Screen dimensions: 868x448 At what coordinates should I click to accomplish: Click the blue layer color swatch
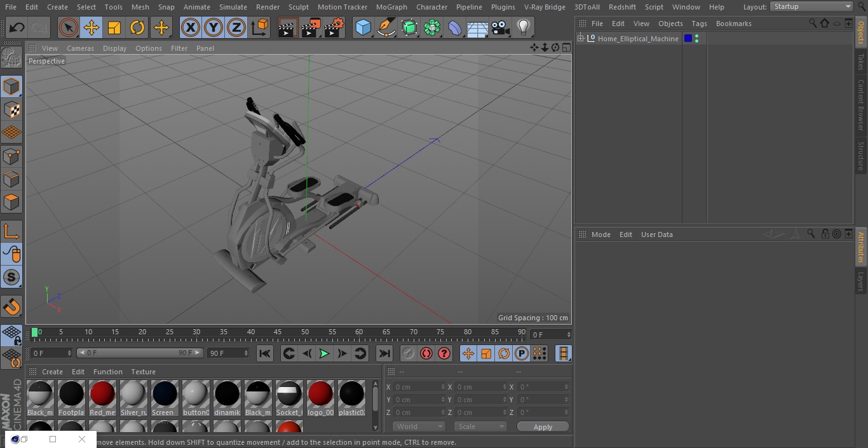tap(688, 39)
